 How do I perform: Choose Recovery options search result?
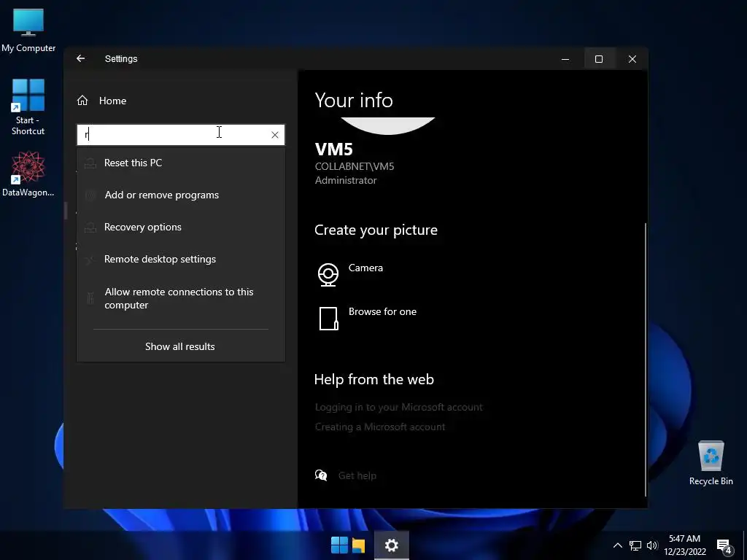(181, 227)
